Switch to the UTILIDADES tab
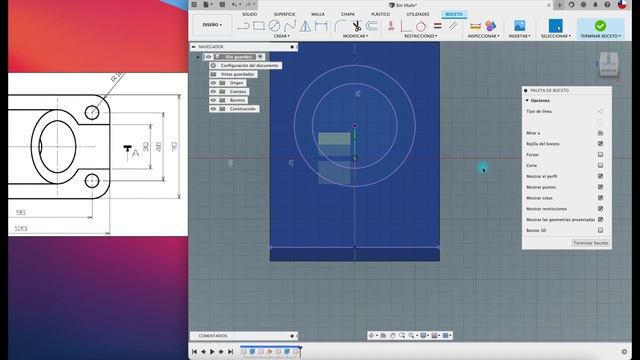 point(418,14)
